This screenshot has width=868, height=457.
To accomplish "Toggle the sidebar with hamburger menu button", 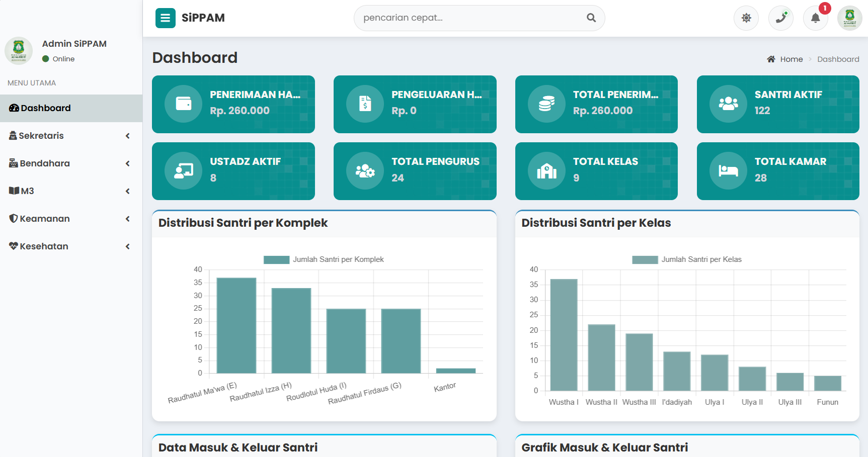I will coord(165,18).
